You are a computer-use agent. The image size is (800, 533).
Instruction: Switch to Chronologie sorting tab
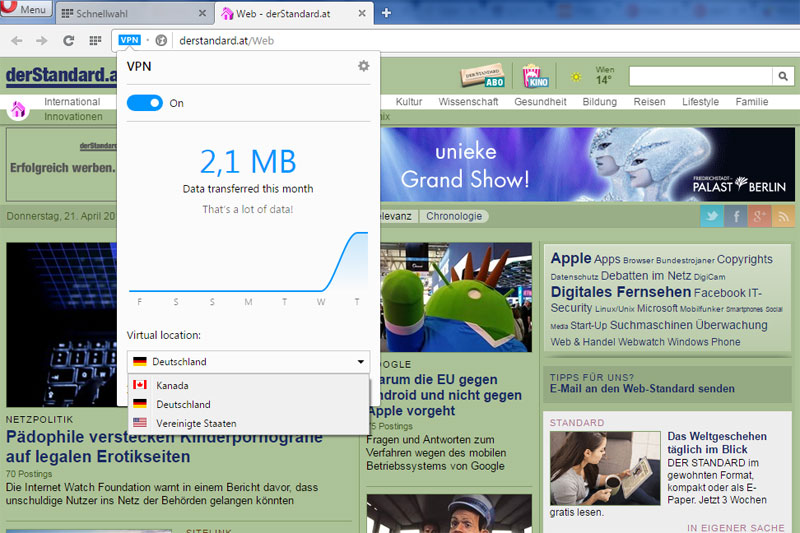point(454,216)
